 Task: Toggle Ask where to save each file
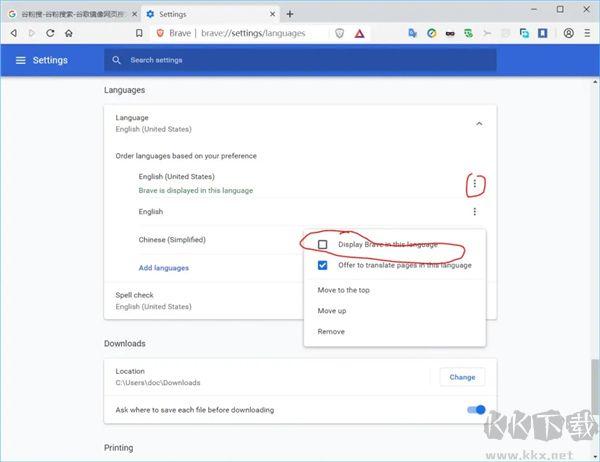(x=476, y=410)
